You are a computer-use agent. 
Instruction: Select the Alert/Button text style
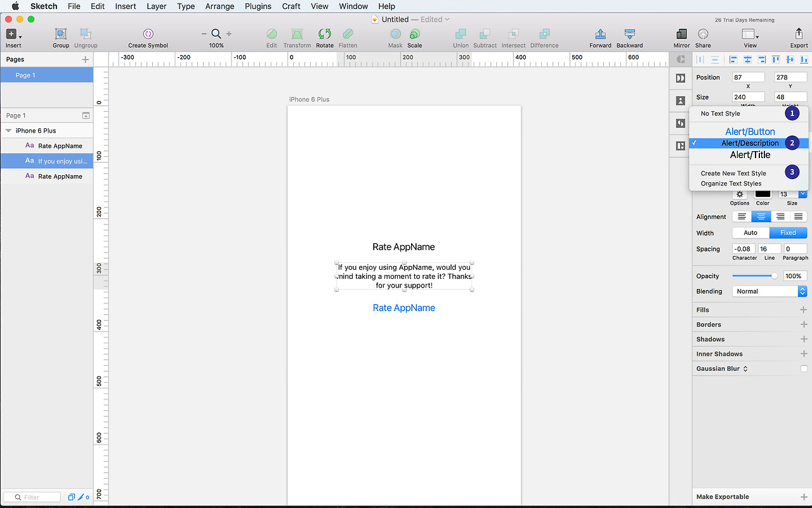[x=749, y=131]
